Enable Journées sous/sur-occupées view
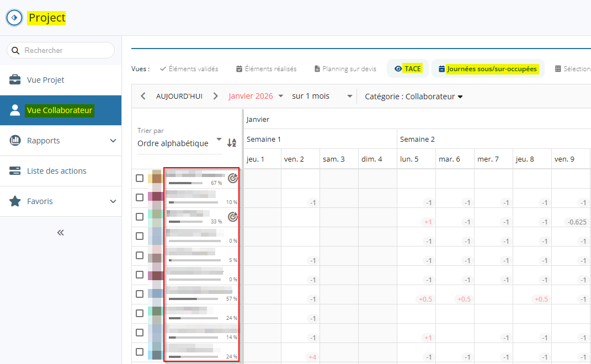 tap(487, 69)
